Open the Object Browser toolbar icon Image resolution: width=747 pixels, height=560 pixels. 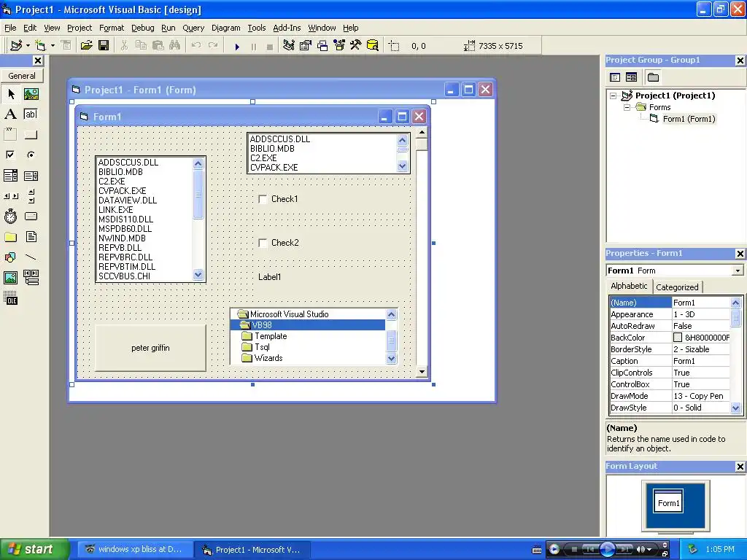[339, 46]
